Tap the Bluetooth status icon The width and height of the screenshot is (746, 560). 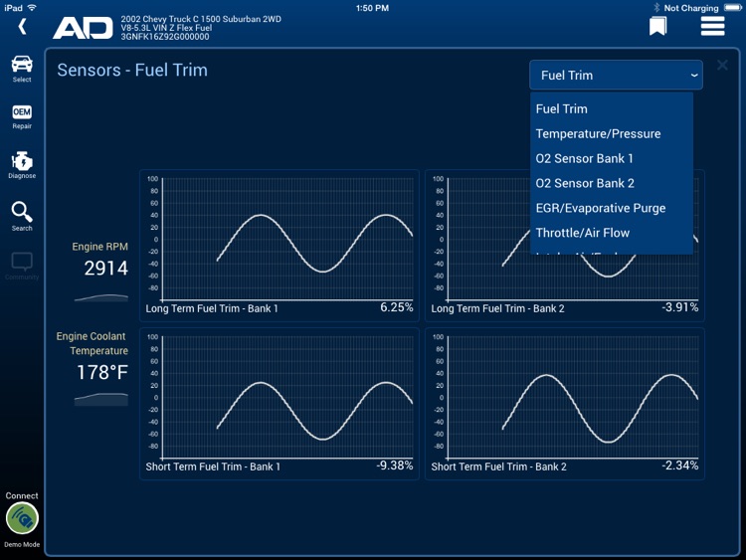click(x=656, y=8)
